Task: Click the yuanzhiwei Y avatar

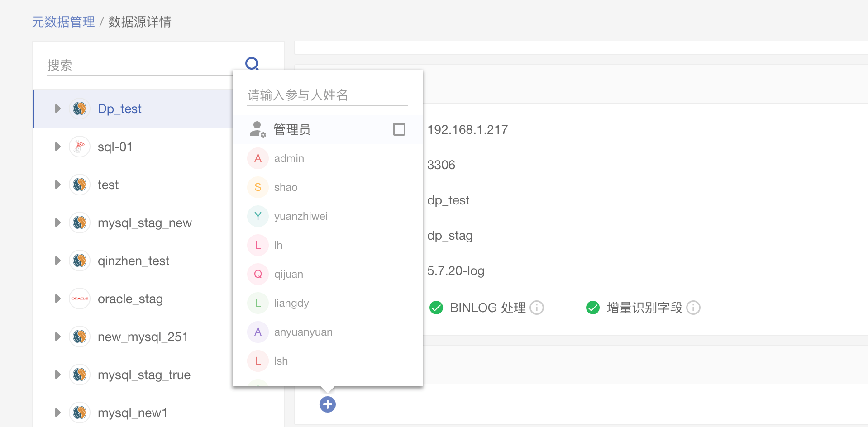Action: click(258, 216)
